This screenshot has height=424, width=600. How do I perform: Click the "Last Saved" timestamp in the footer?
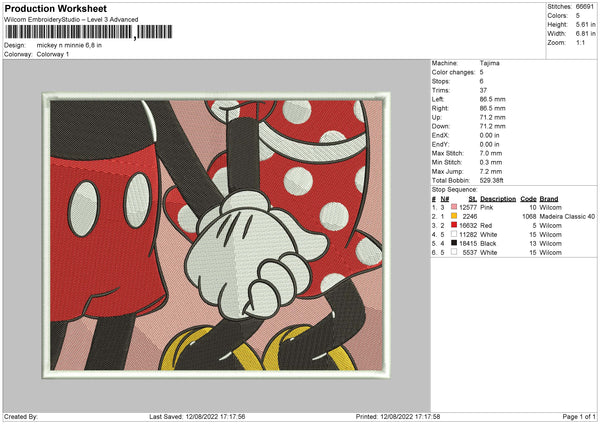point(197,417)
